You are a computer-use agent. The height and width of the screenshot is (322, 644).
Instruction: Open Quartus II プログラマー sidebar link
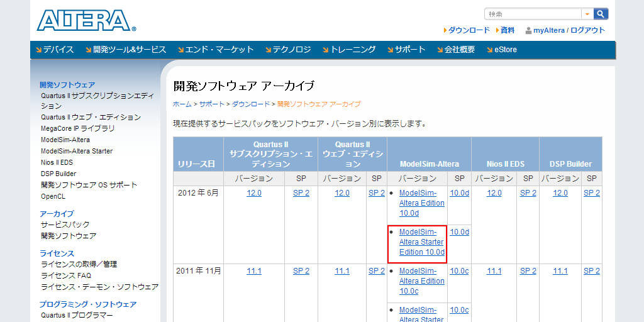tap(77, 316)
